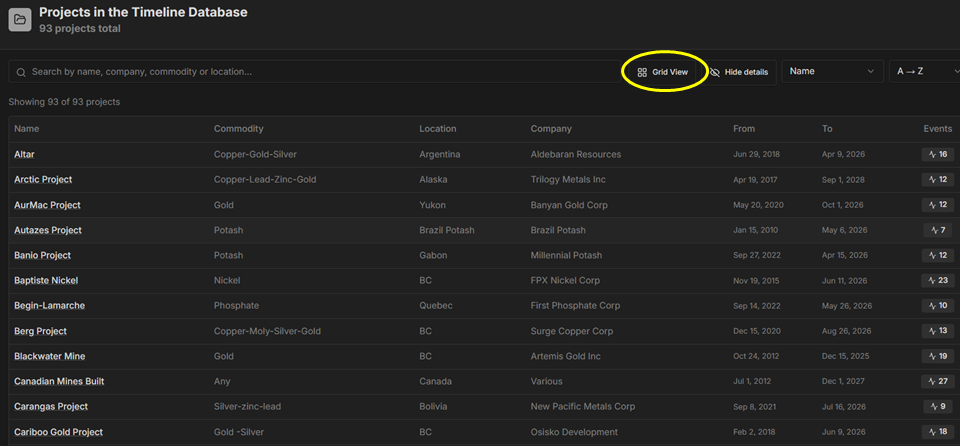Click the magnifier icon in the search bar
Viewport: 960px width, 446px height.
point(21,72)
